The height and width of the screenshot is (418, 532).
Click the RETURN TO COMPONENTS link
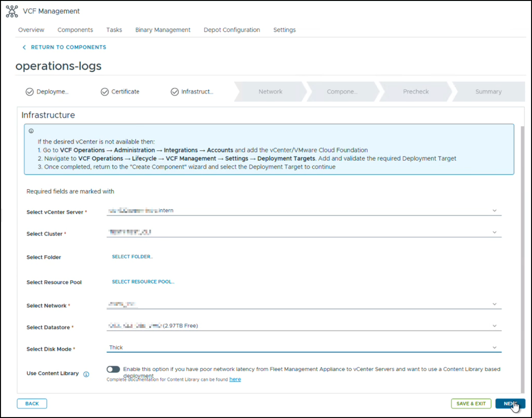pos(69,47)
